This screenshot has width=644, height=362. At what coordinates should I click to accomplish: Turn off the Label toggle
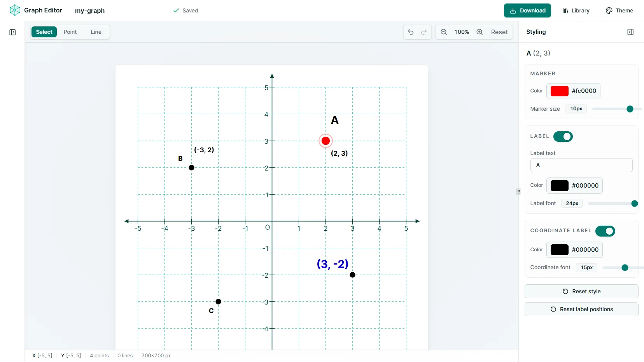(x=563, y=136)
